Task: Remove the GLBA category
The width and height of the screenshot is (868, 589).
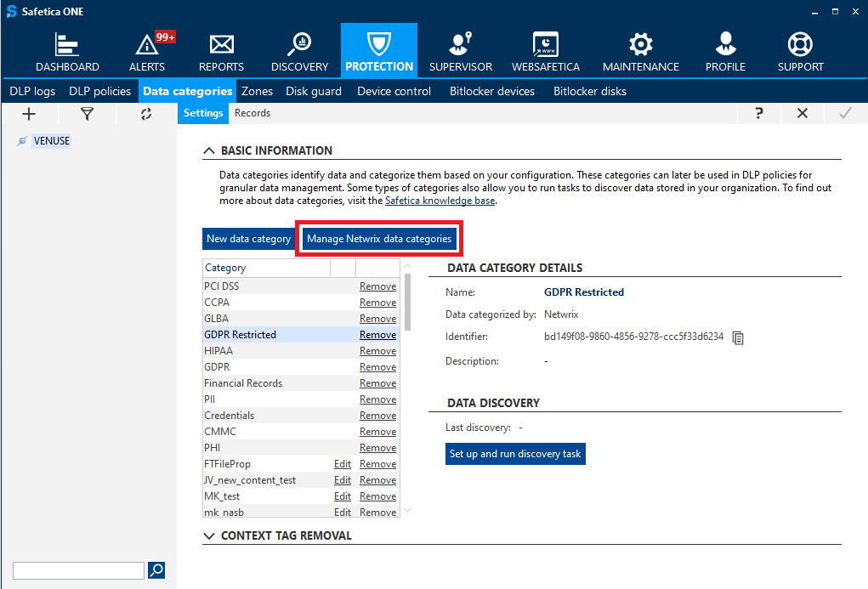Action: click(x=378, y=319)
